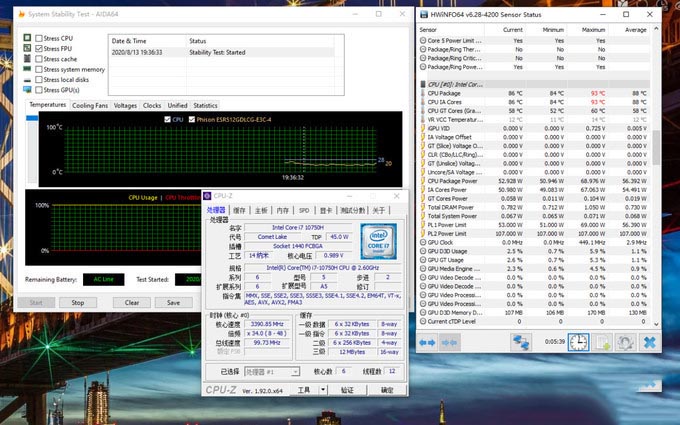The width and height of the screenshot is (680, 425).
Task: Click the Stress CPU chip icon
Action: [x=27, y=38]
